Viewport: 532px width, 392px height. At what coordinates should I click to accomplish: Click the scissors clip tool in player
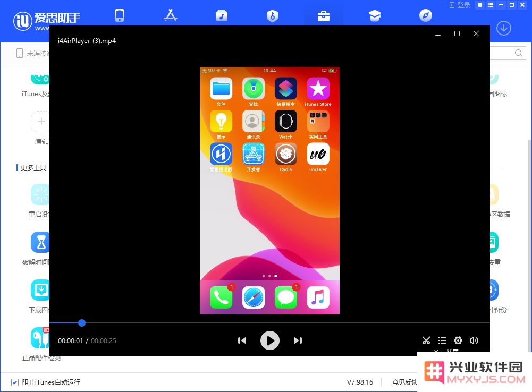[426, 340]
